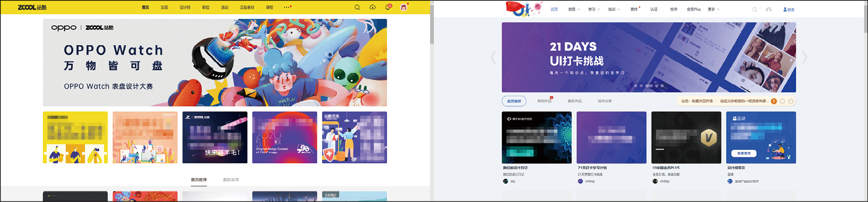Click the UI中国 site logo
This screenshot has width=868, height=202.
(523, 9)
